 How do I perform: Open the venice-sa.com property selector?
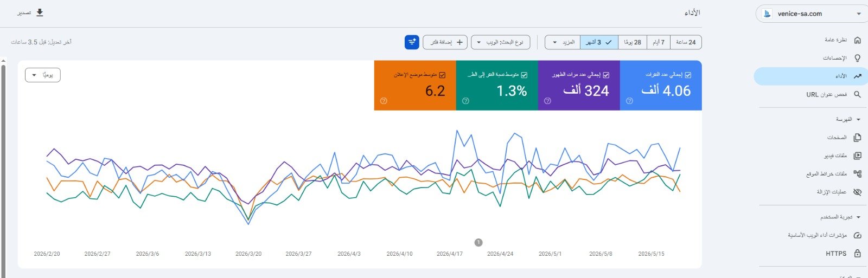click(x=812, y=14)
